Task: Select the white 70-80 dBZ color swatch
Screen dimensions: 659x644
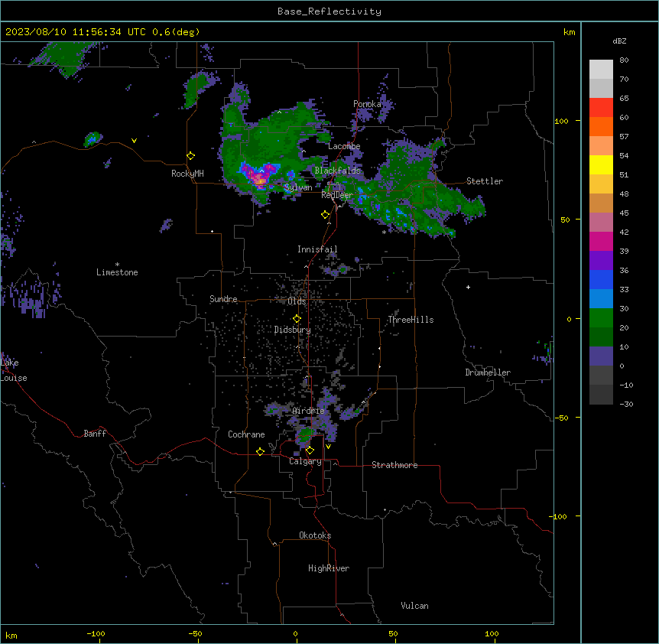Action: [601, 70]
